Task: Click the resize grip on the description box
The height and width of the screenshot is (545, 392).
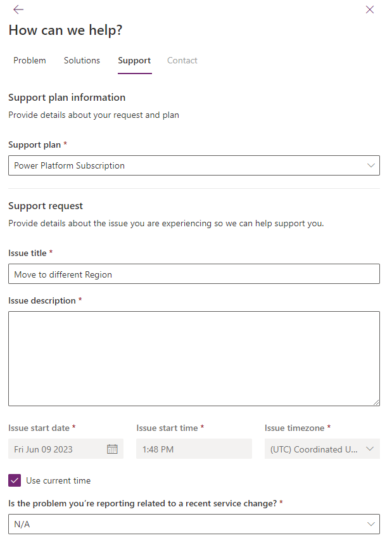Action: point(376,401)
